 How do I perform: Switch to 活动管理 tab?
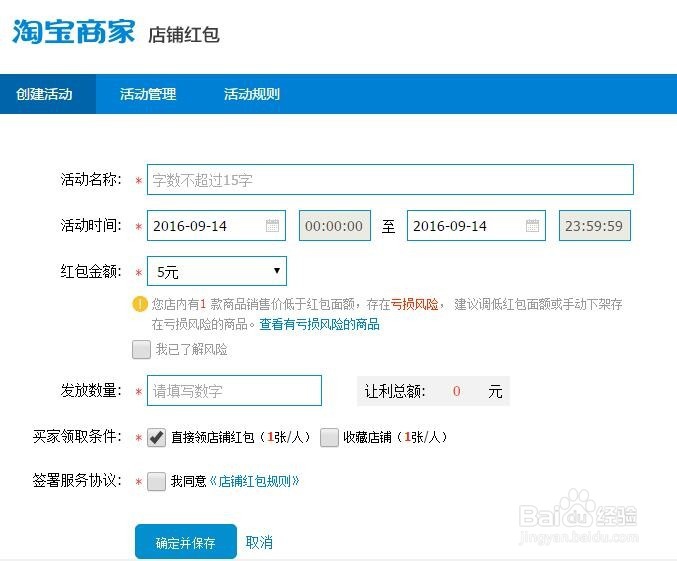point(148,94)
